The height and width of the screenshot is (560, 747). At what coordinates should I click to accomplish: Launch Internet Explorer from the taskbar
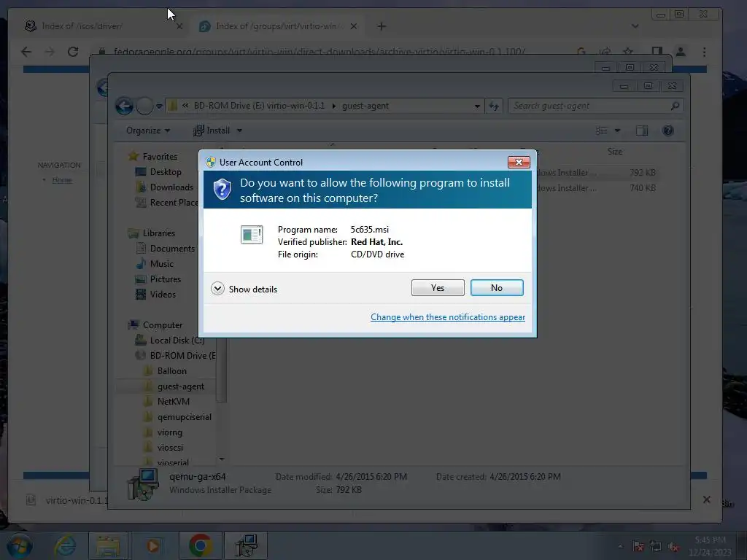(65, 545)
